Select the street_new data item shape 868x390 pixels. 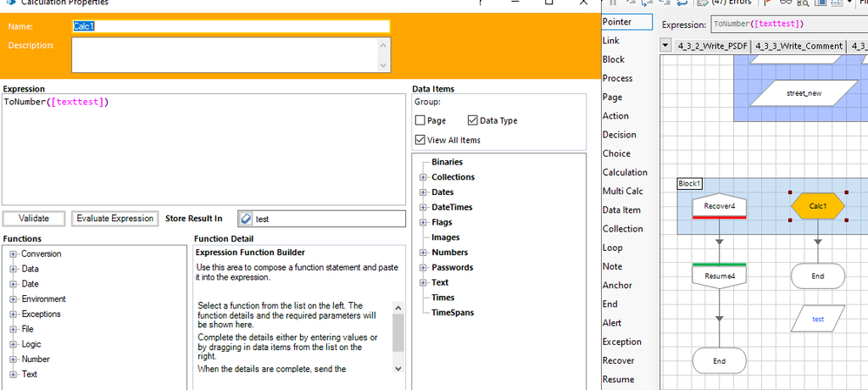pos(803,92)
